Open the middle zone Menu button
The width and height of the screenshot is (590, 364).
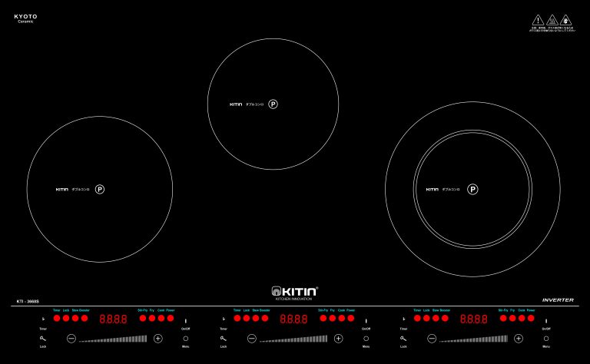pos(366,338)
